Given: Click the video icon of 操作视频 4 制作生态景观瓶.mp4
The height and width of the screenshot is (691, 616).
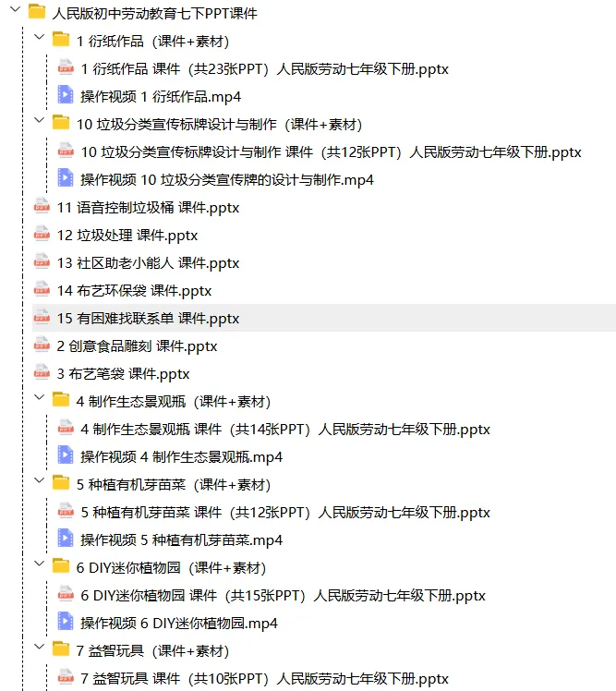Looking at the screenshot, I should 66,455.
